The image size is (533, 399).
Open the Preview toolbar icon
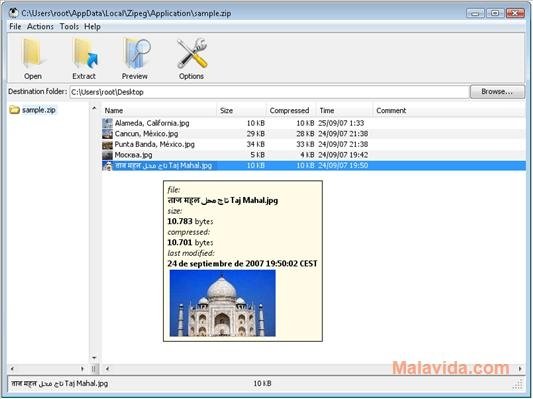[x=136, y=54]
